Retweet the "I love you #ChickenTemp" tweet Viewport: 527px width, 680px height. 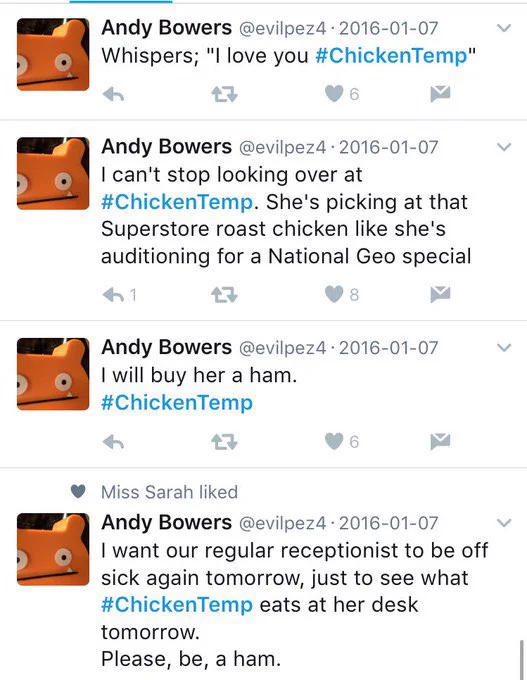click(x=224, y=94)
